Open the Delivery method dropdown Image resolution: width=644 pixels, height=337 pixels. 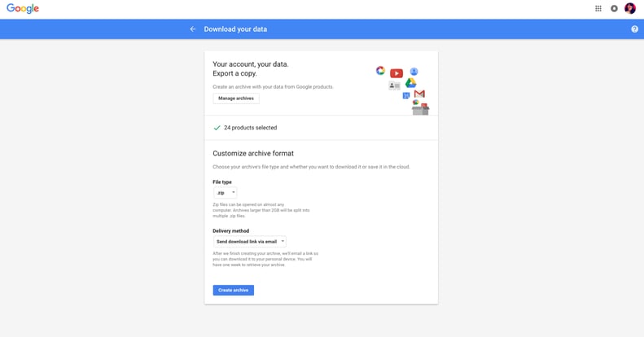[250, 242]
